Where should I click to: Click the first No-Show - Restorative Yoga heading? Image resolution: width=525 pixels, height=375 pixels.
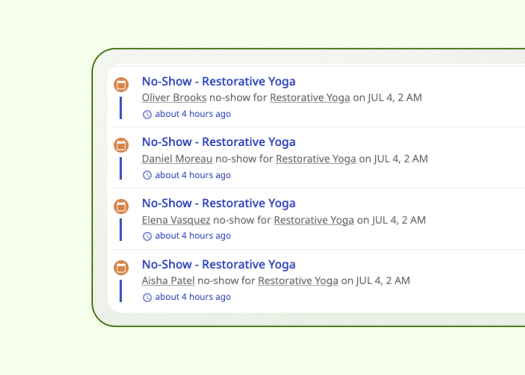(219, 81)
